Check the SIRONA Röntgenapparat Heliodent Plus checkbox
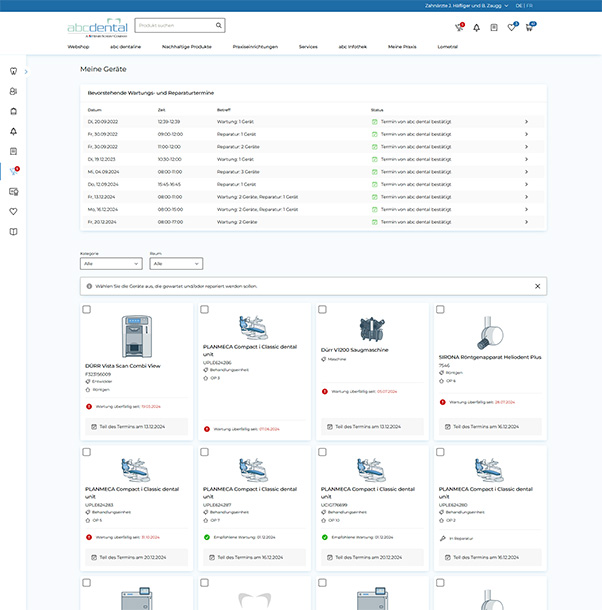This screenshot has height=610, width=602. pos(439,310)
